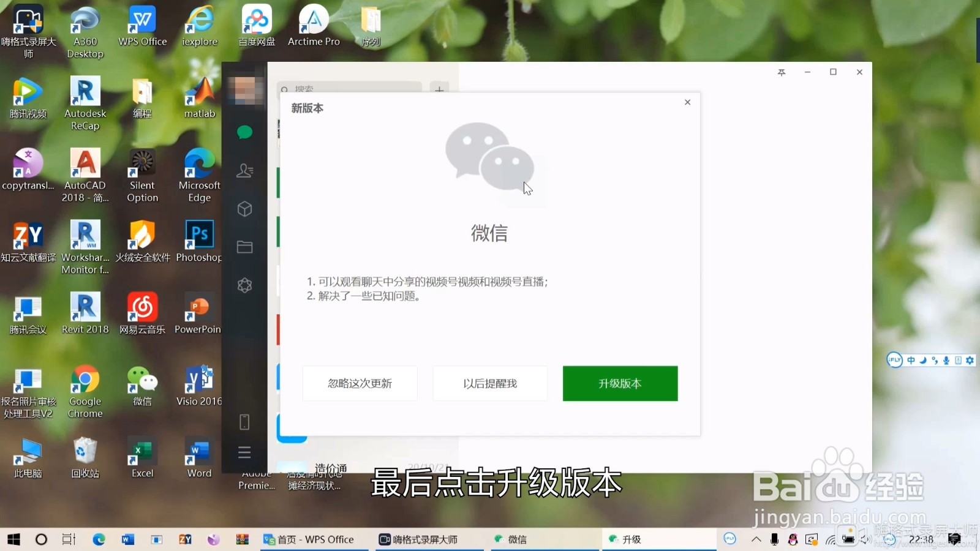Select 回收站 recycle bin icon
This screenshot has height=551, width=980.
click(x=85, y=458)
